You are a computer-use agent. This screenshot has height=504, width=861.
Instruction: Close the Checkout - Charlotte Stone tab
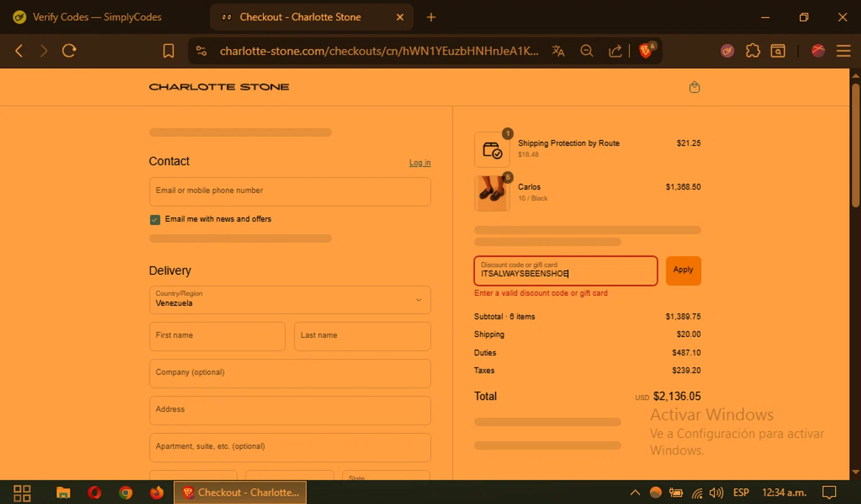point(400,17)
